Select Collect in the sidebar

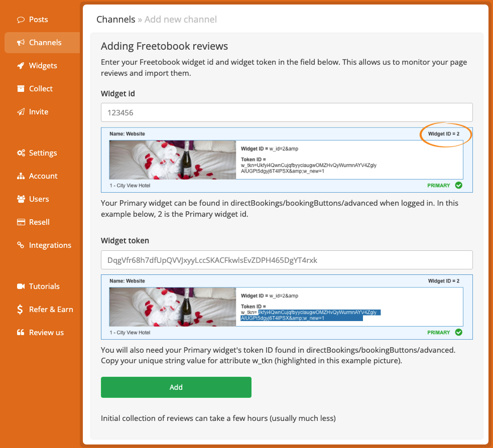[42, 89]
